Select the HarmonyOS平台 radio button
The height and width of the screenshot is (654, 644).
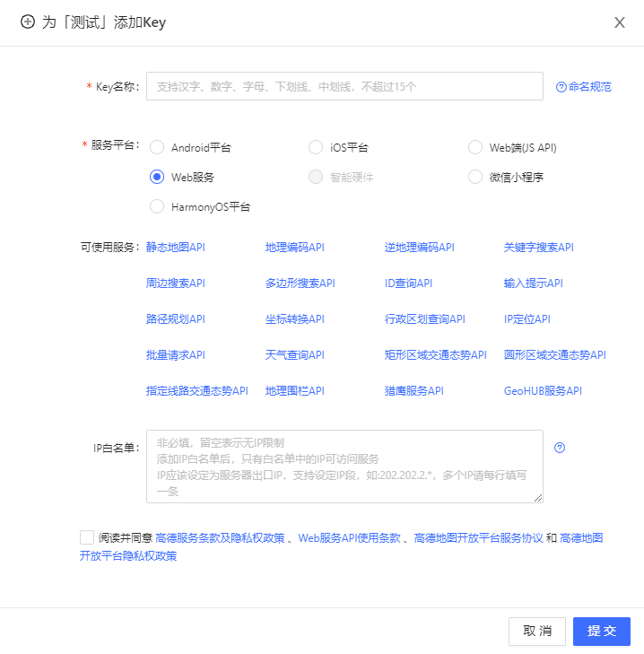(x=157, y=206)
